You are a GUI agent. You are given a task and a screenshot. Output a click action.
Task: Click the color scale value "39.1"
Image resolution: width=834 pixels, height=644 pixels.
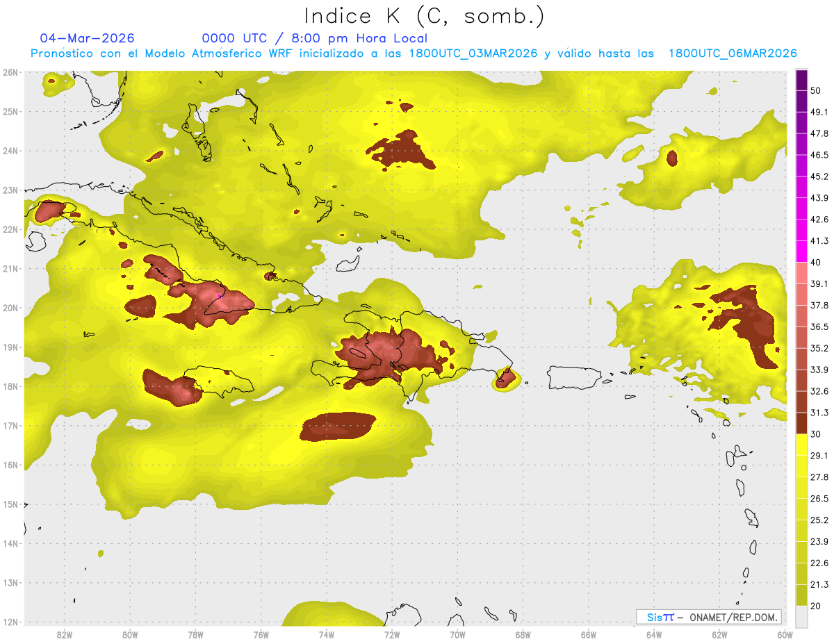pos(819,283)
